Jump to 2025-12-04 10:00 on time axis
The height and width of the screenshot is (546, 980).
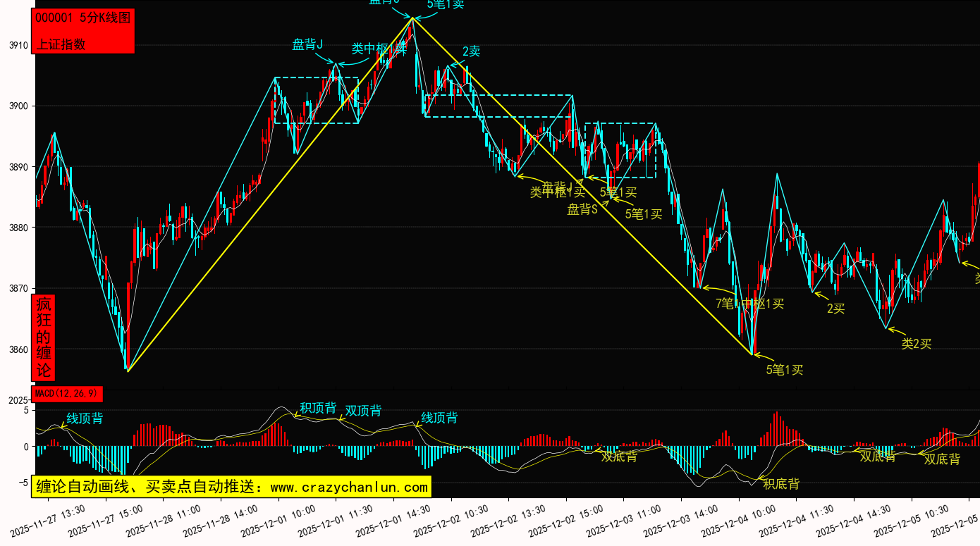[x=730, y=521]
